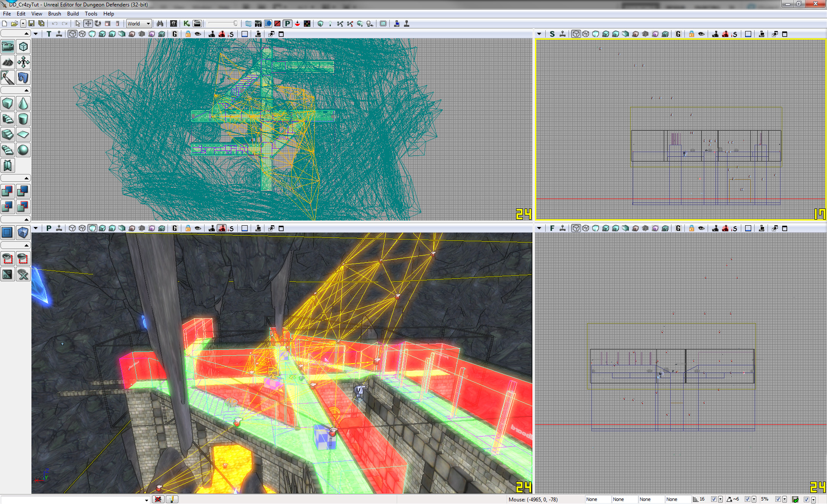Open the binoculars search actors tool
827x504 pixels.
pos(160,24)
